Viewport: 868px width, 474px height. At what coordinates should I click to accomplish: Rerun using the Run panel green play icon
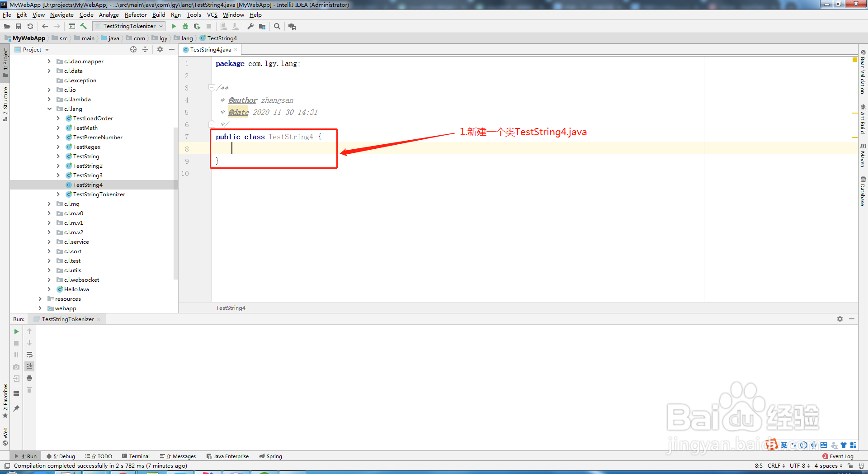pos(17,332)
